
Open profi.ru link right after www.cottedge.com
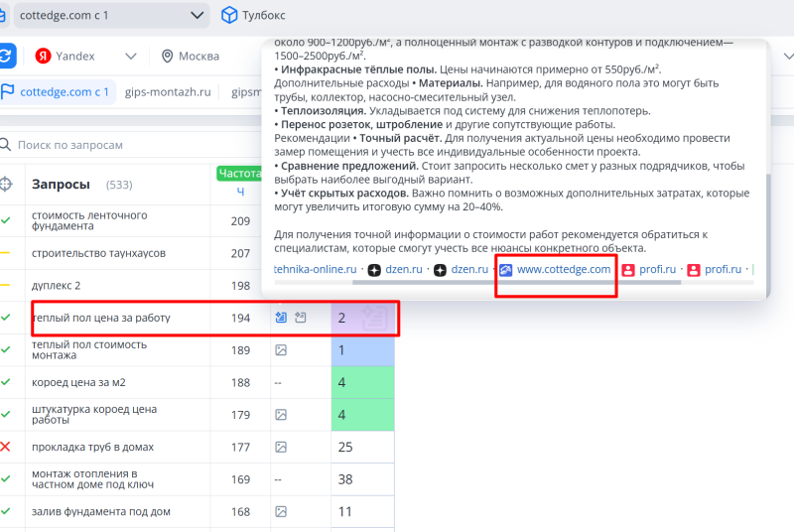pyautogui.click(x=657, y=269)
